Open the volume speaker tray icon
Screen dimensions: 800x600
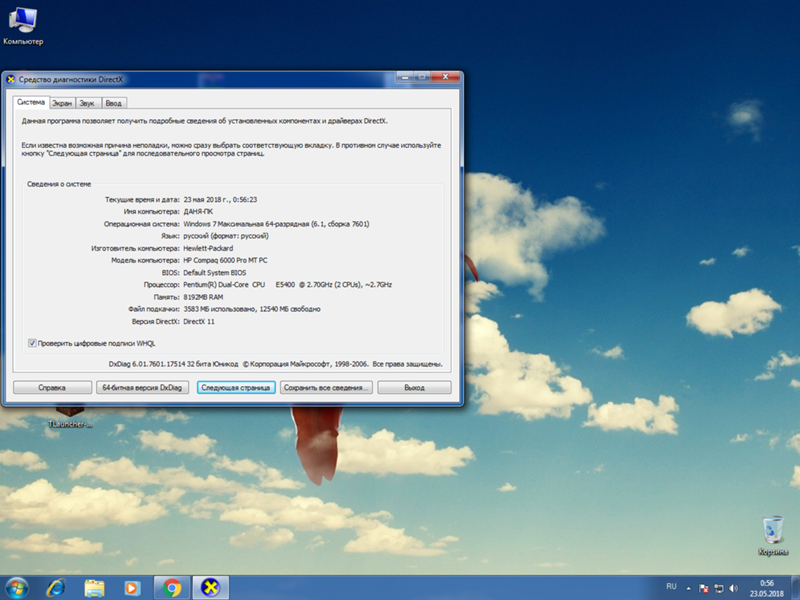click(x=734, y=588)
